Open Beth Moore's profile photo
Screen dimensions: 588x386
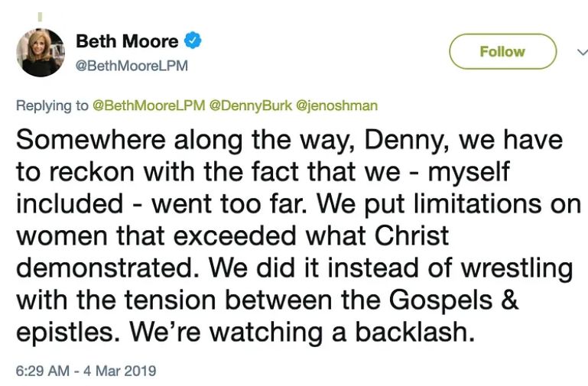pyautogui.click(x=40, y=52)
